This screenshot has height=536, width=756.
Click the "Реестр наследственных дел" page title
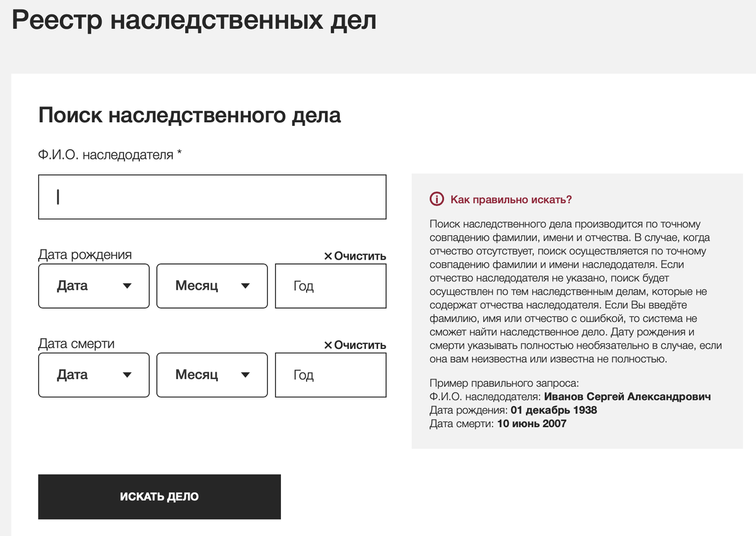click(x=193, y=19)
